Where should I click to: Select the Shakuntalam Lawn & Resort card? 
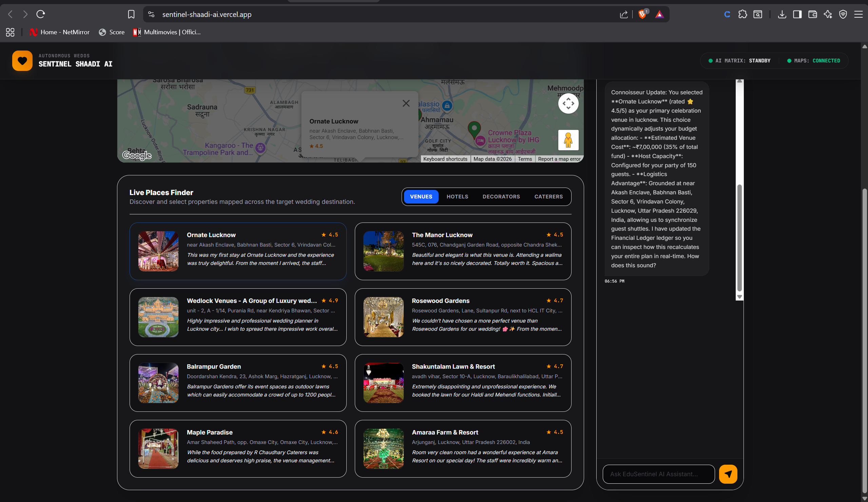[x=463, y=383]
